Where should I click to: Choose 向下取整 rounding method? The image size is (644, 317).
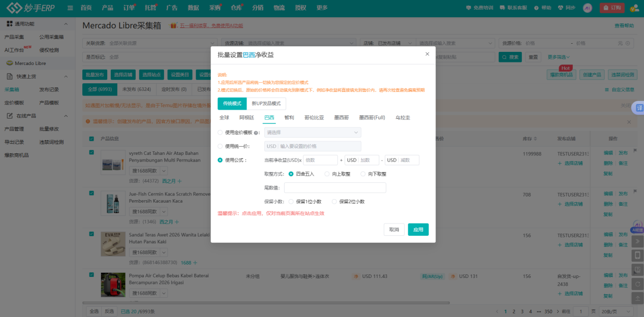[363, 174]
